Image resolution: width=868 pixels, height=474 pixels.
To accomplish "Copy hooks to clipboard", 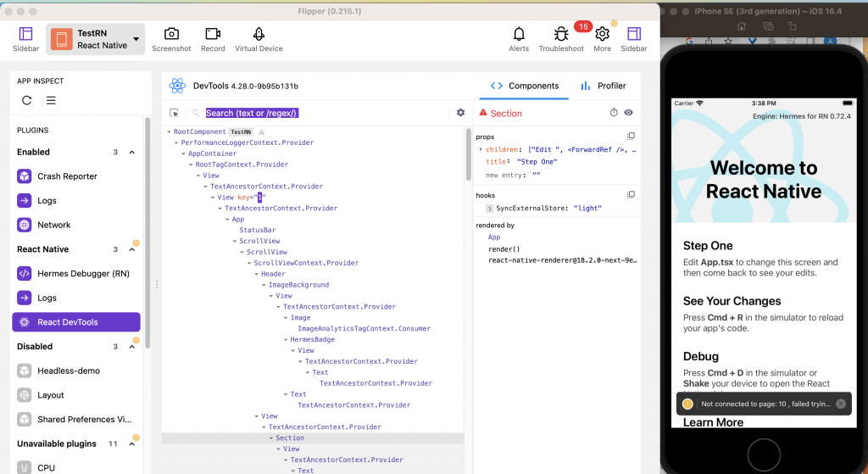I will click(631, 195).
